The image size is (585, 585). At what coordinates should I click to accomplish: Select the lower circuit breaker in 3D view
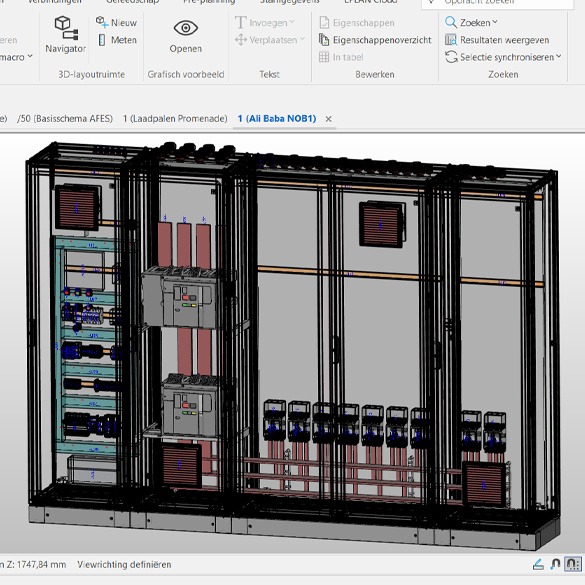coord(190,406)
